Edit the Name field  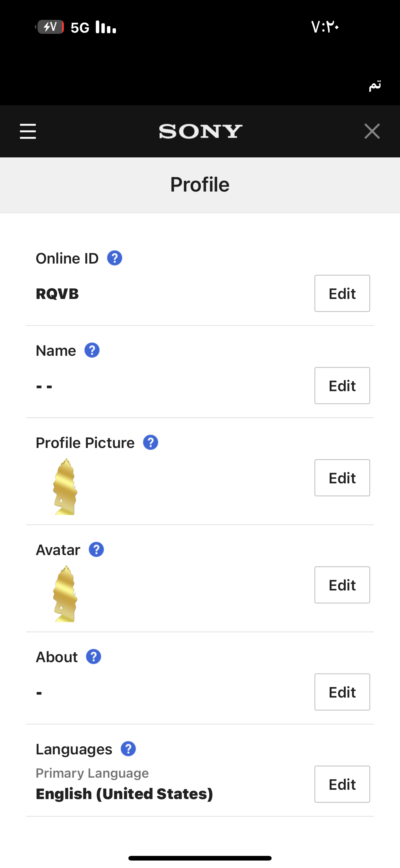click(x=342, y=386)
